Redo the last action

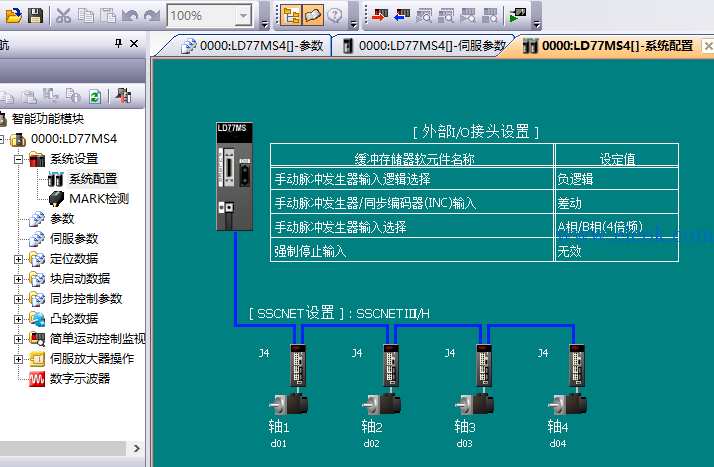152,15
